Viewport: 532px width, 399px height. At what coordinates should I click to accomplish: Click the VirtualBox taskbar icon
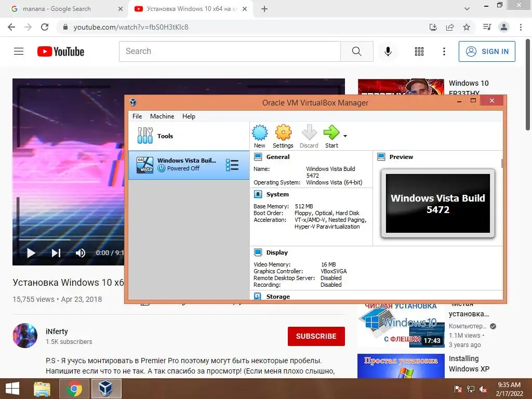coord(106,389)
